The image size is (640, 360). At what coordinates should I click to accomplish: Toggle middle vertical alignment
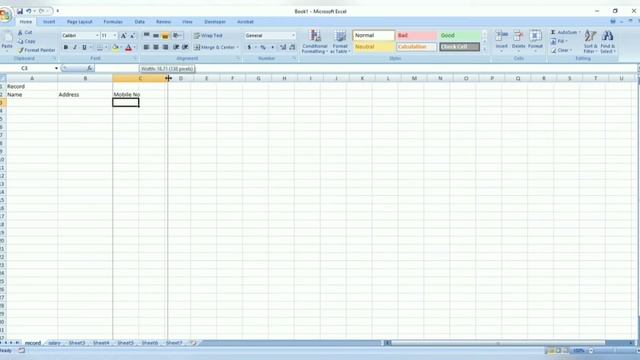[156, 36]
